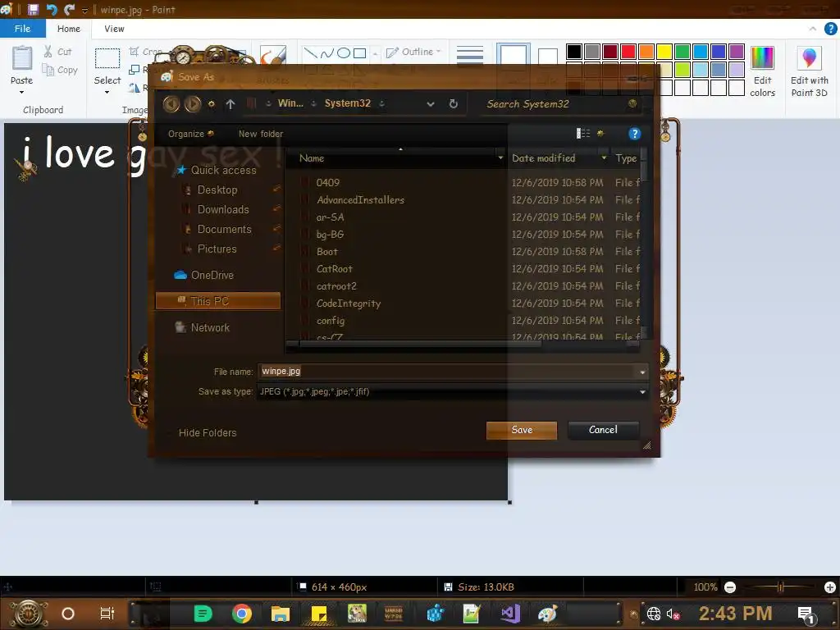Pick the yellow color swatch

[664, 52]
